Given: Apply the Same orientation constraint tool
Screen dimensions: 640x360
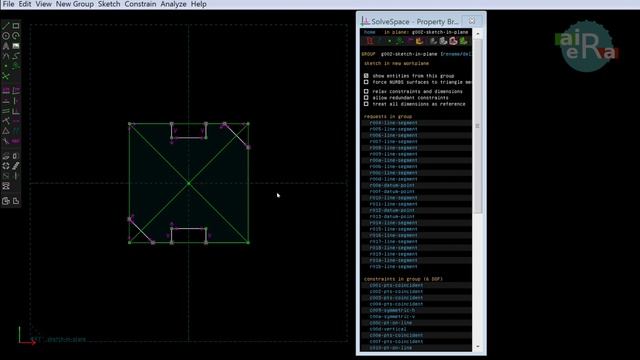Looking at the screenshot, I should (16, 131).
